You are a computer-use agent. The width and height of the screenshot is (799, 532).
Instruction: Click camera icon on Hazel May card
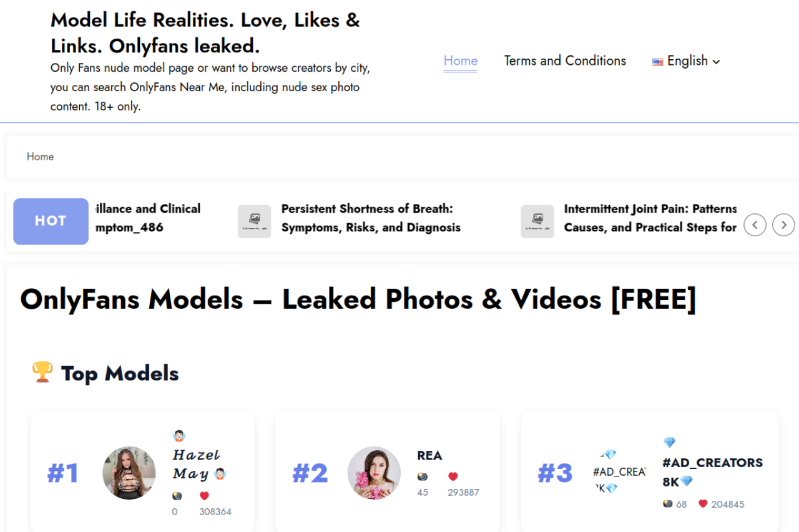tap(177, 496)
